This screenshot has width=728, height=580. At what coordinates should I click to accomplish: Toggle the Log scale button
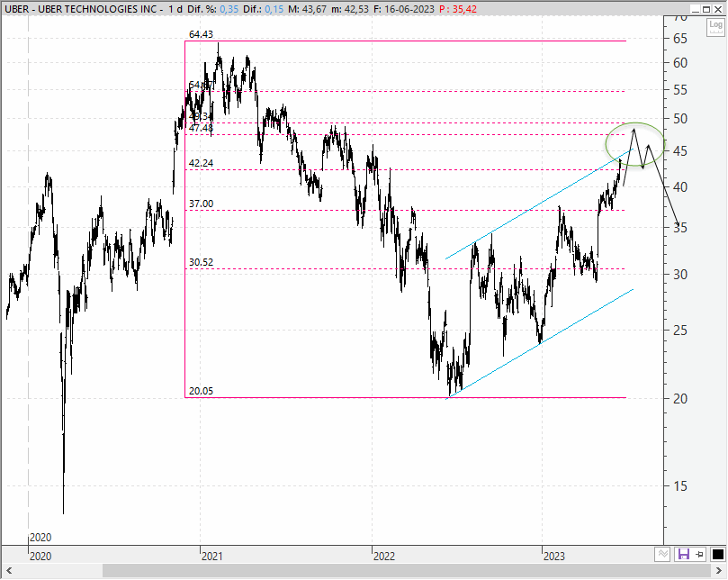click(716, 26)
